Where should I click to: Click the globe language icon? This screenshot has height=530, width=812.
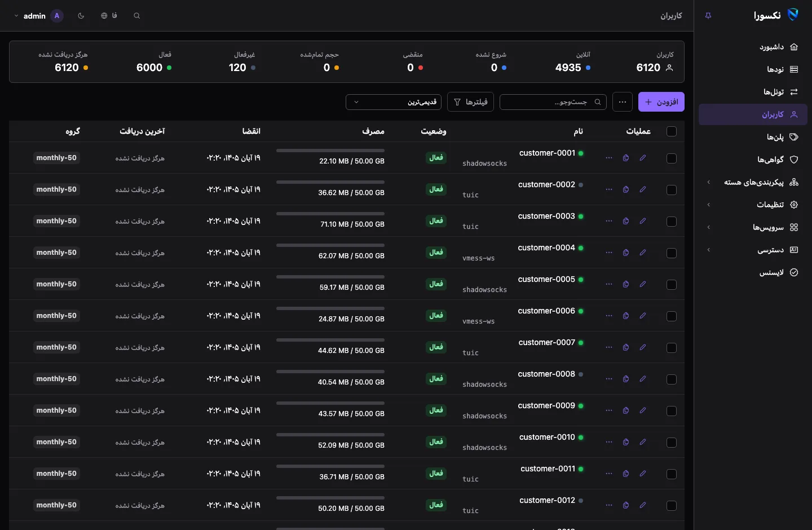point(104,16)
